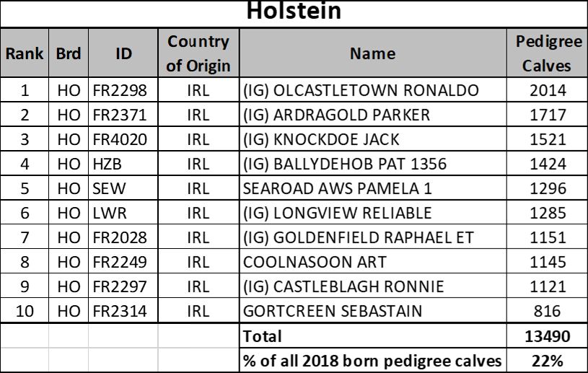Image resolution: width=588 pixels, height=373 pixels.
Task: Select the KNOCKDOE JACK name cell
Action: tap(373, 139)
